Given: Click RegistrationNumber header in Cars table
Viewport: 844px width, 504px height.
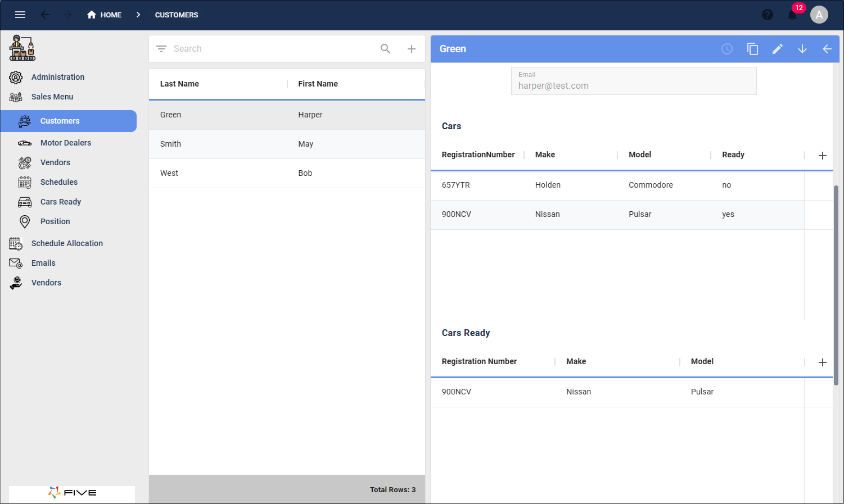Looking at the screenshot, I should [478, 155].
